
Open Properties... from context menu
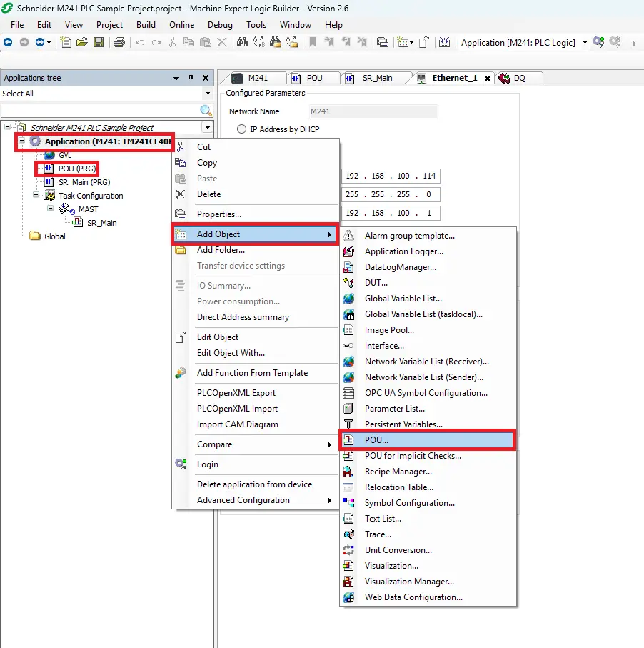[255, 214]
